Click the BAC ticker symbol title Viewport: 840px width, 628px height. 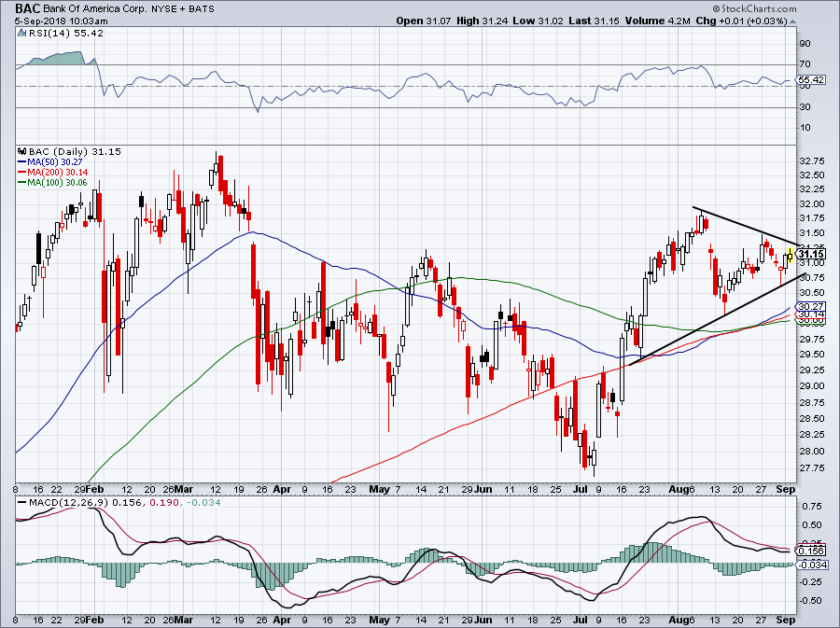pos(26,8)
